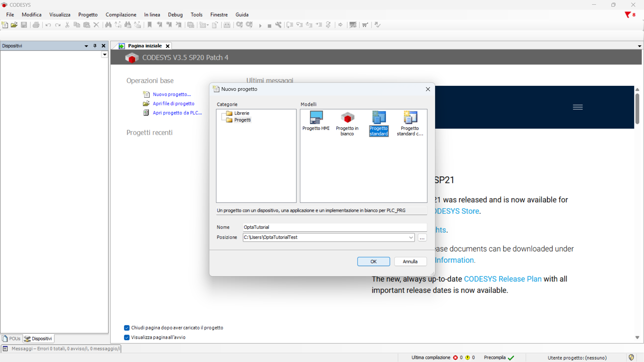The image size is (644, 362).
Task: Uncheck Chiudi pagina dopo aver caricato il progetto
Action: tap(127, 328)
